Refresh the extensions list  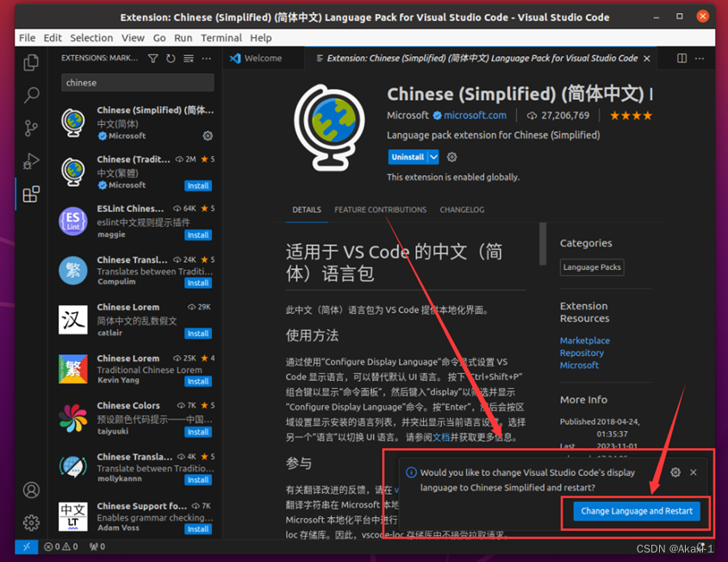coord(171,58)
